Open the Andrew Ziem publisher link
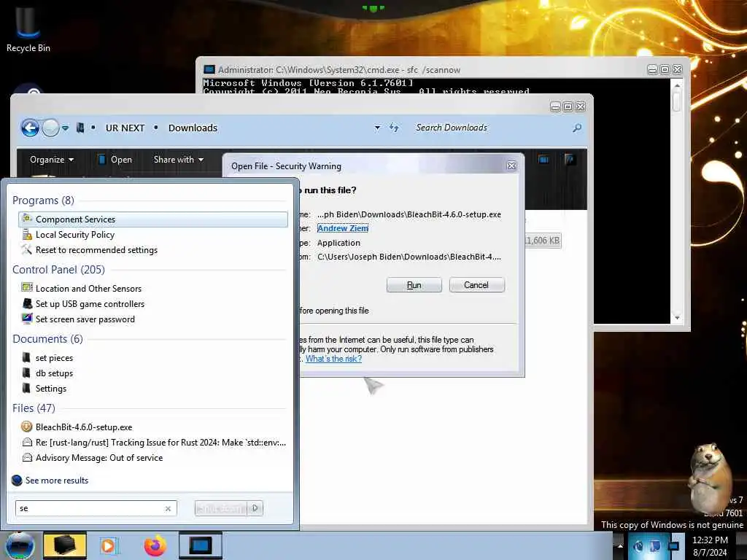 click(343, 228)
